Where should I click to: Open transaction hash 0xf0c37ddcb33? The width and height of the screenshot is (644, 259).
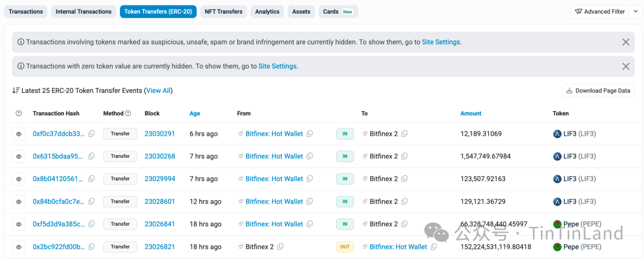(59, 133)
